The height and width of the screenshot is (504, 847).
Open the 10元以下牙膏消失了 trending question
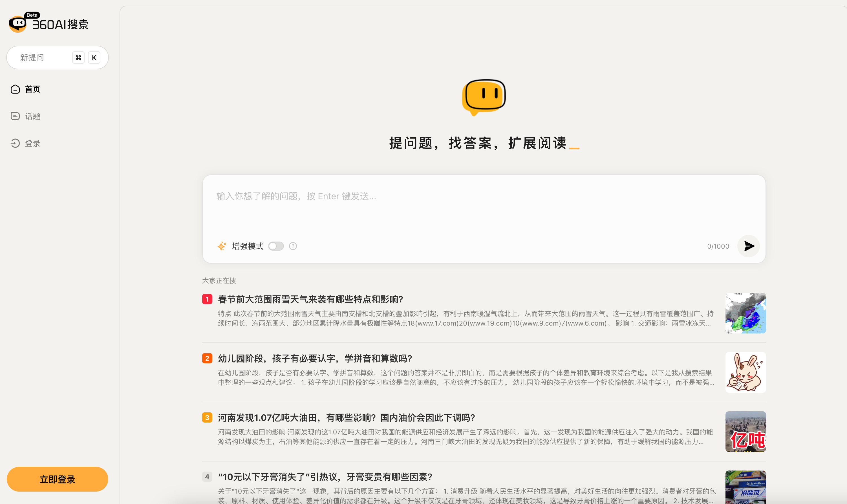325,477
